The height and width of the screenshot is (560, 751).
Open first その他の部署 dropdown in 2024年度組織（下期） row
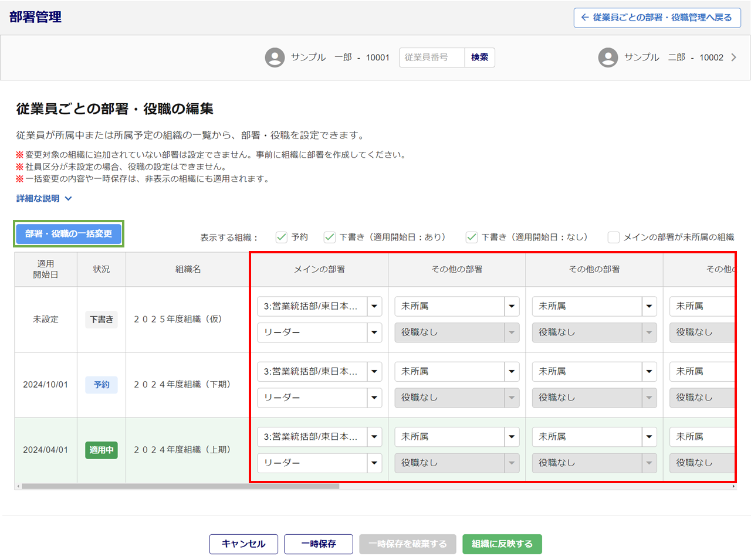pos(457,371)
